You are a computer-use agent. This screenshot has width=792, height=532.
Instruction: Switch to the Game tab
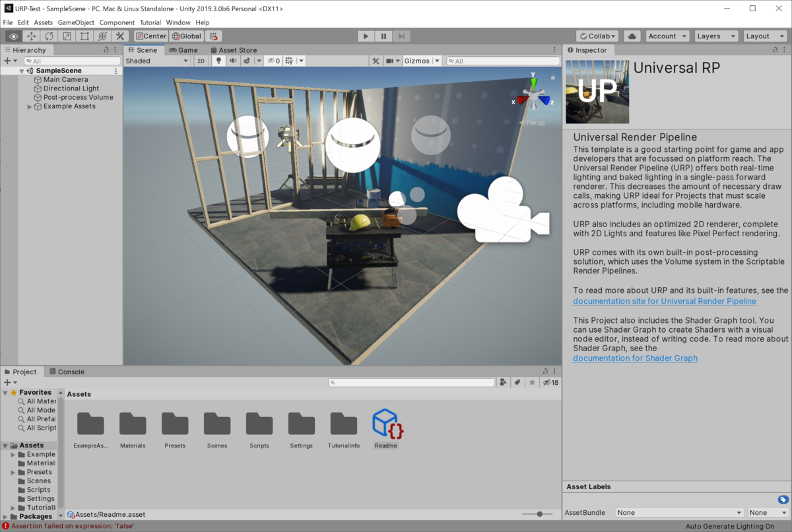tap(183, 50)
